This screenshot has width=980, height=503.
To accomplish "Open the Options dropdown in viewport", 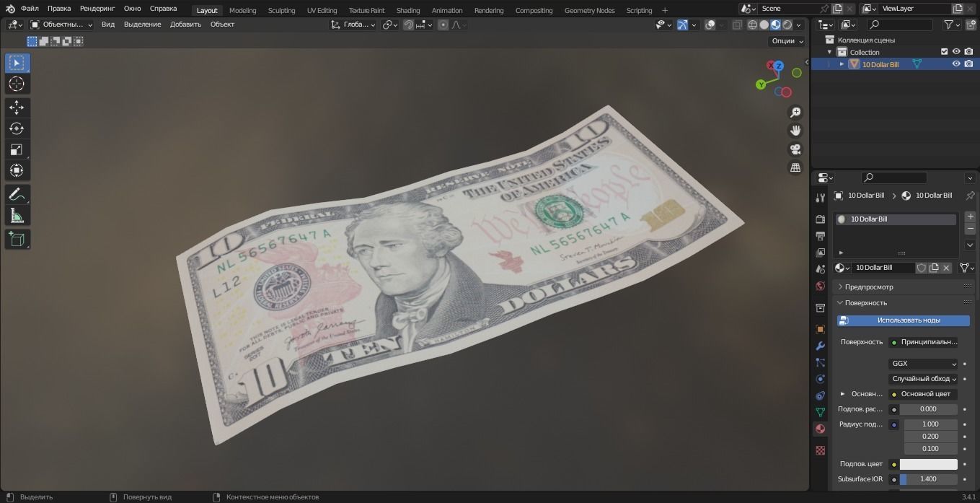I will [787, 41].
